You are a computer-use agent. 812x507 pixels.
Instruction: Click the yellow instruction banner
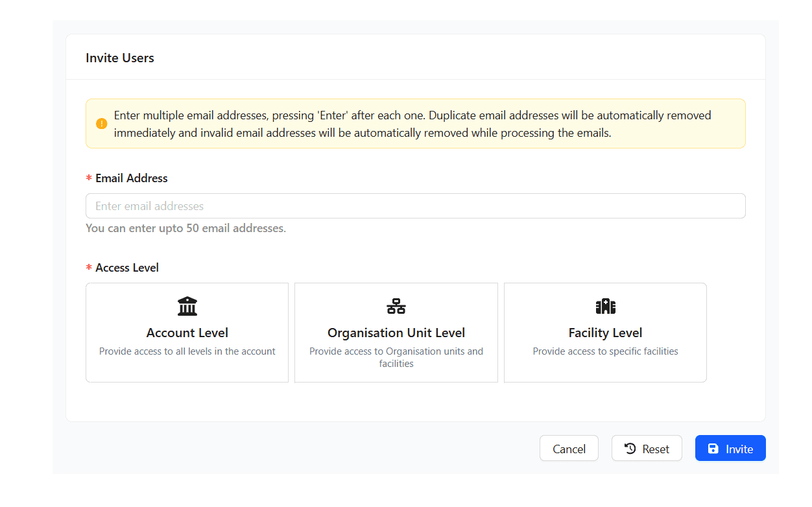(415, 124)
